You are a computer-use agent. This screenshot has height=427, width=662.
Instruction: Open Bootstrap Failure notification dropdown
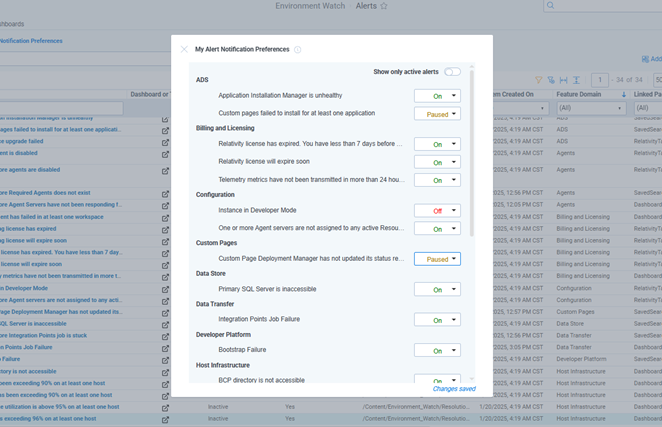coord(437,351)
